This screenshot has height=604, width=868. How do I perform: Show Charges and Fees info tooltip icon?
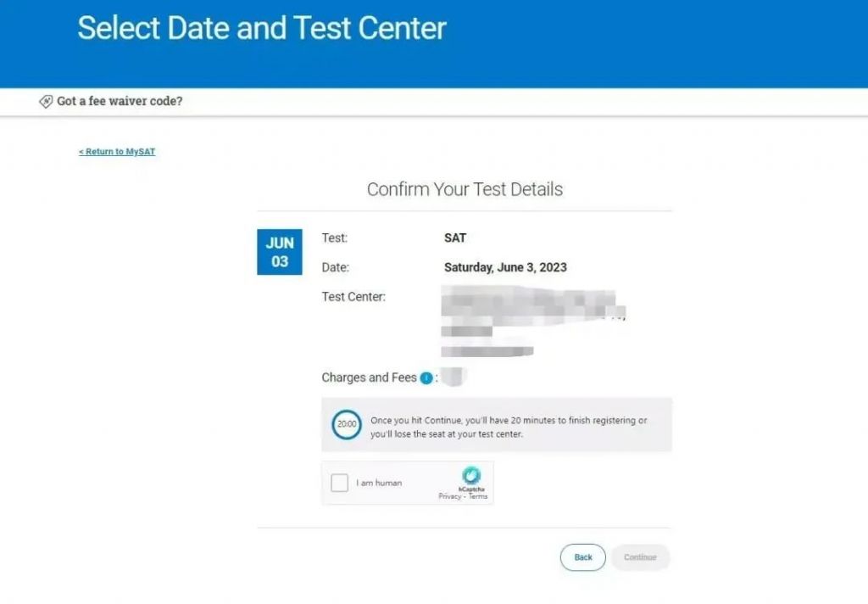426,378
